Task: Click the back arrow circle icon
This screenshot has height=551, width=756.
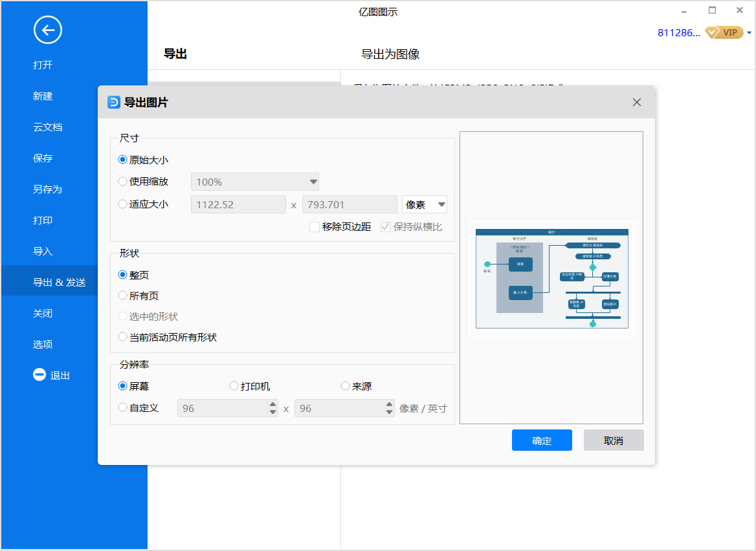Action: (x=48, y=30)
